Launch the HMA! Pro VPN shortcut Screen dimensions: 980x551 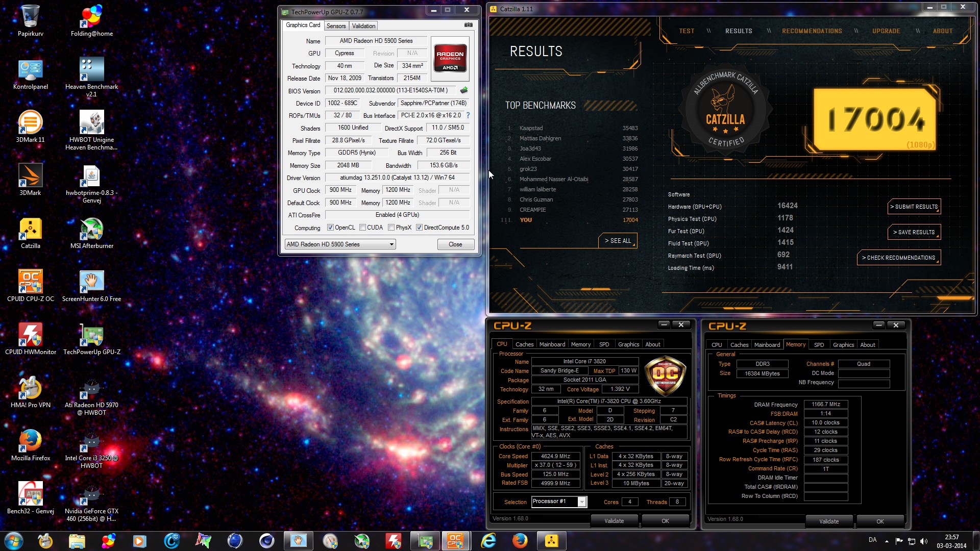click(30, 392)
